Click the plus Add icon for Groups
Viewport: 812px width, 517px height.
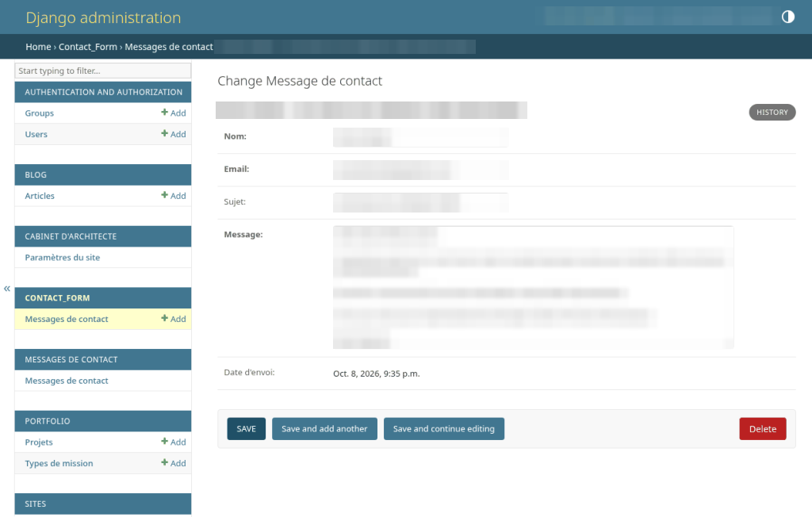tap(174, 113)
